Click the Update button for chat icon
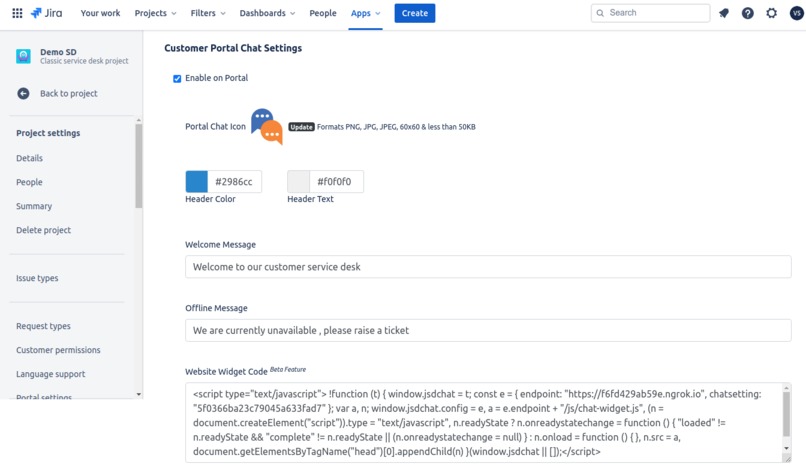Viewport: 806px width, 470px height. point(301,127)
